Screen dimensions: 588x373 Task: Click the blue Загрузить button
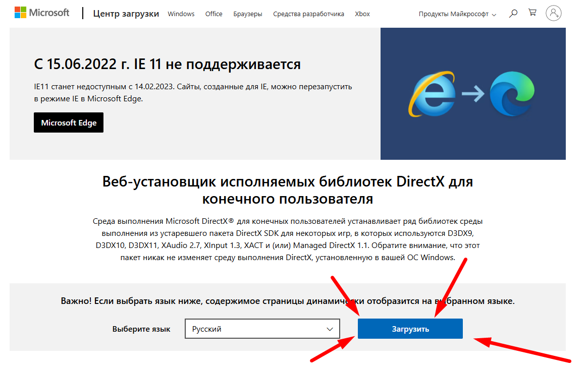410,329
